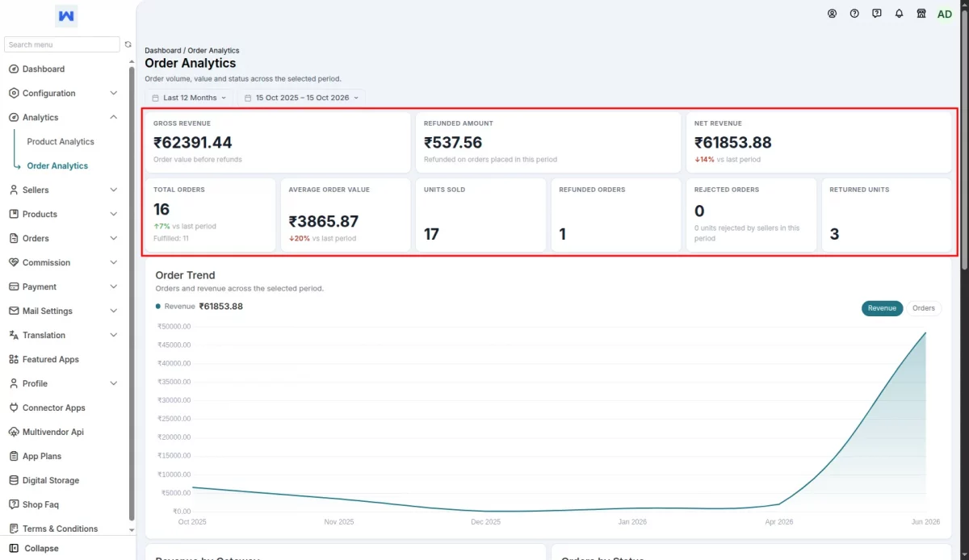969x560 pixels.
Task: Select Order Analytics submenu item
Action: click(x=57, y=166)
